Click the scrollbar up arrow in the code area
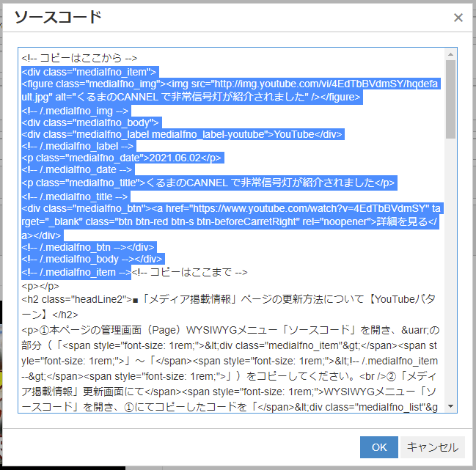 450,54
